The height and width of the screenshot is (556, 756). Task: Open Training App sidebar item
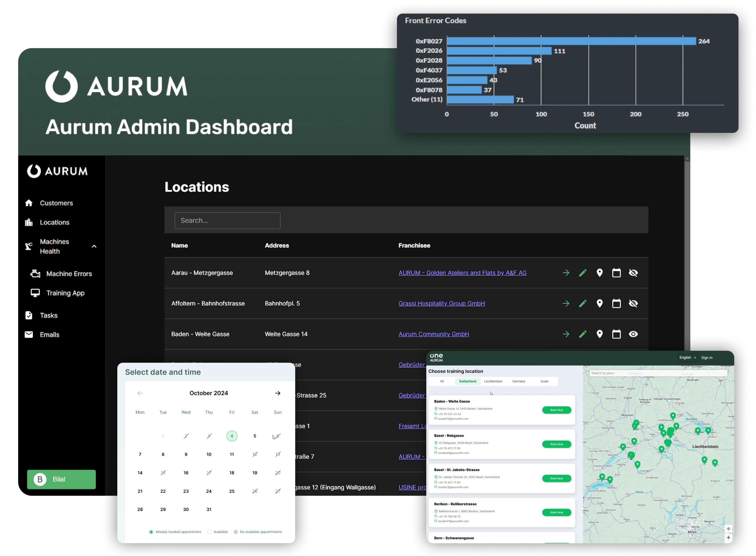[x=65, y=293]
